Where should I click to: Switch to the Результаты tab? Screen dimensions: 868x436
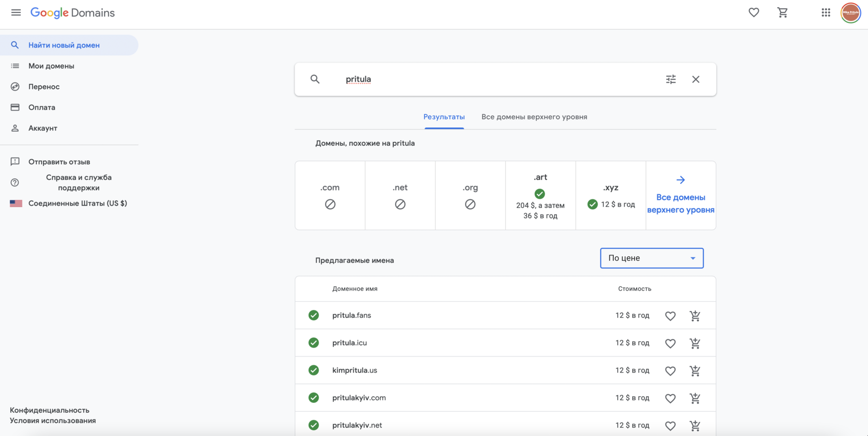[444, 117]
